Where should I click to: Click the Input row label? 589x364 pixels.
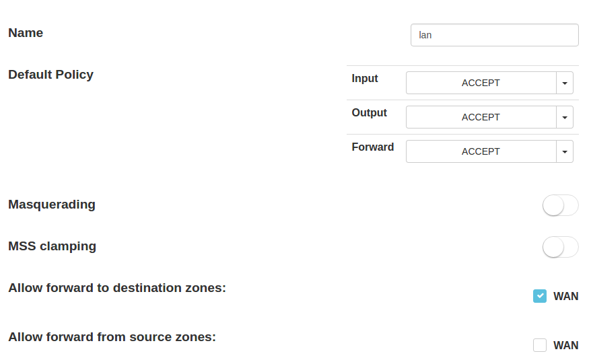click(x=365, y=79)
